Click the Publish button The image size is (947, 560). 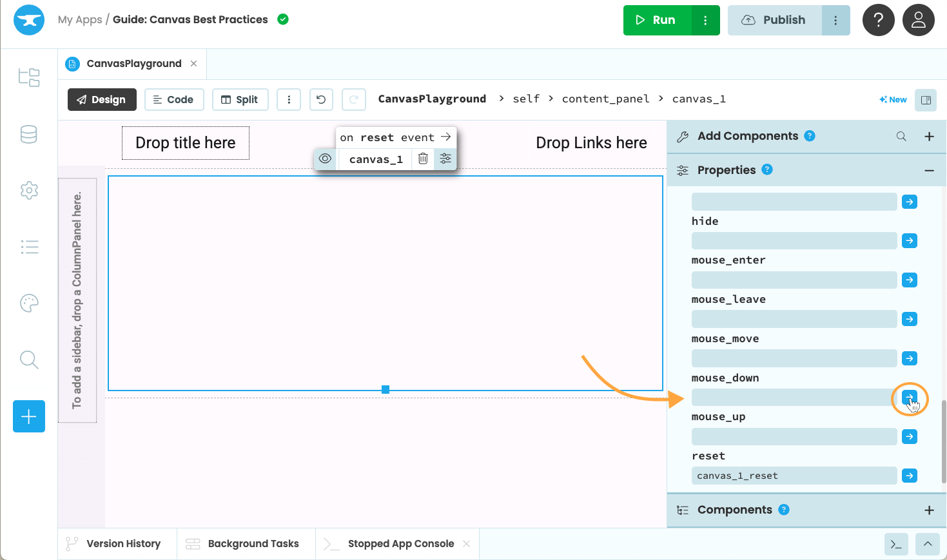[x=775, y=20]
